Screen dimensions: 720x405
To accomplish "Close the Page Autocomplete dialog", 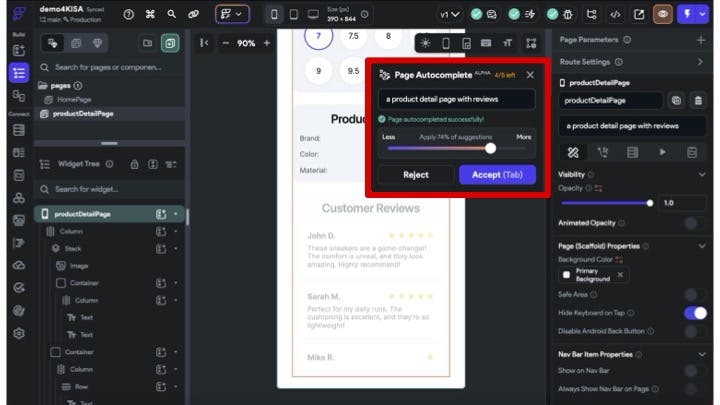I will point(530,75).
